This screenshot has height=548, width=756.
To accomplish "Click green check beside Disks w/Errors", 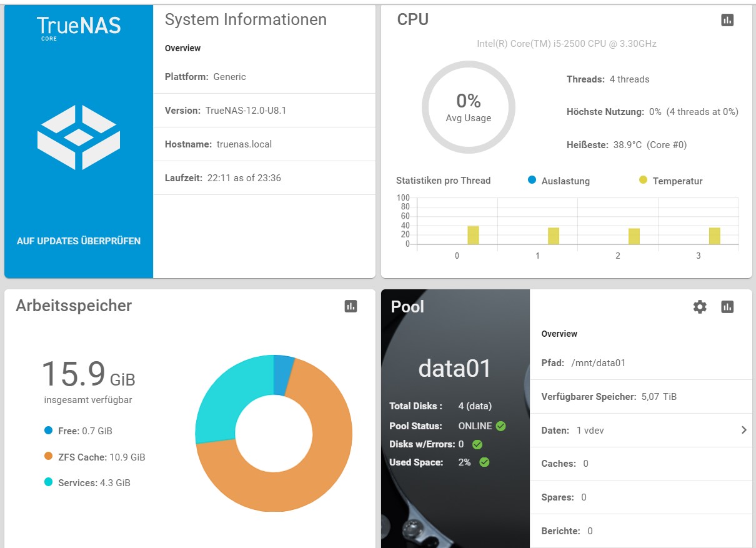I will pyautogui.click(x=477, y=444).
